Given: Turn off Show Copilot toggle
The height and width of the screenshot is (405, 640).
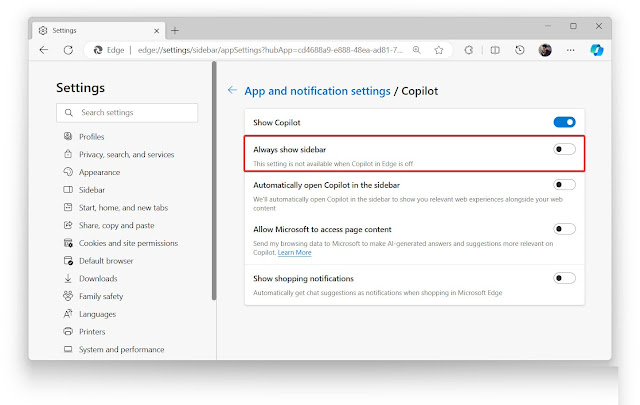Looking at the screenshot, I should 564,122.
